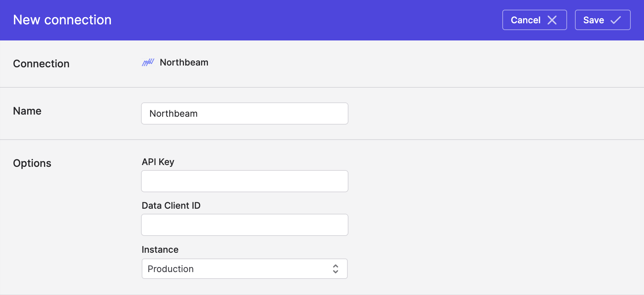Click the Name section heading
This screenshot has width=644, height=295.
click(27, 111)
